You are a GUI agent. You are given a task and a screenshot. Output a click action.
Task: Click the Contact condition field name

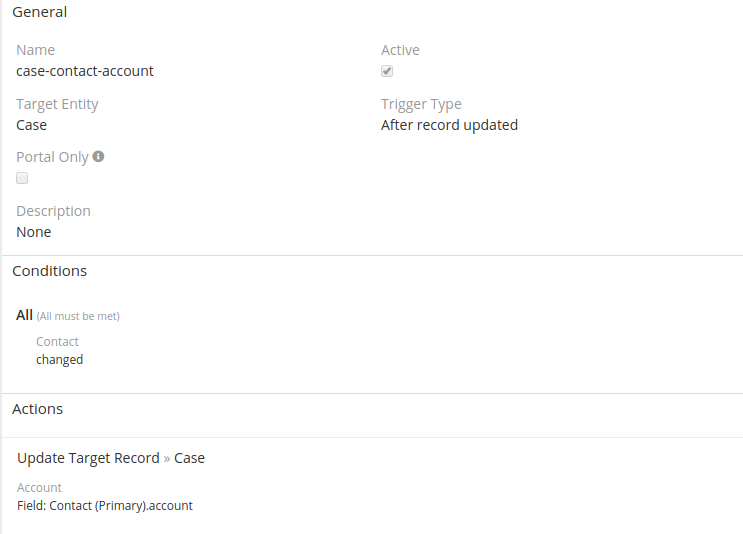tap(57, 342)
